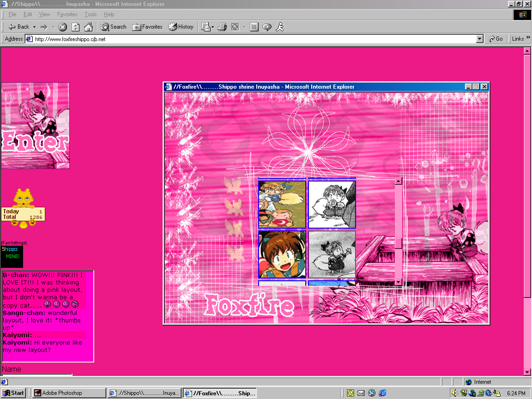Open the Favorites menu
Screen dimensions: 532x399
tap(67, 14)
